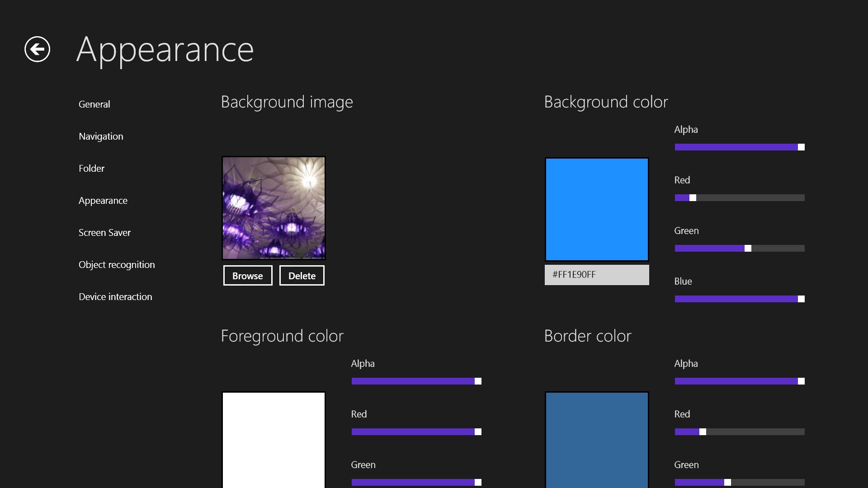868x488 pixels.
Task: Open the General settings section
Action: coord(94,104)
